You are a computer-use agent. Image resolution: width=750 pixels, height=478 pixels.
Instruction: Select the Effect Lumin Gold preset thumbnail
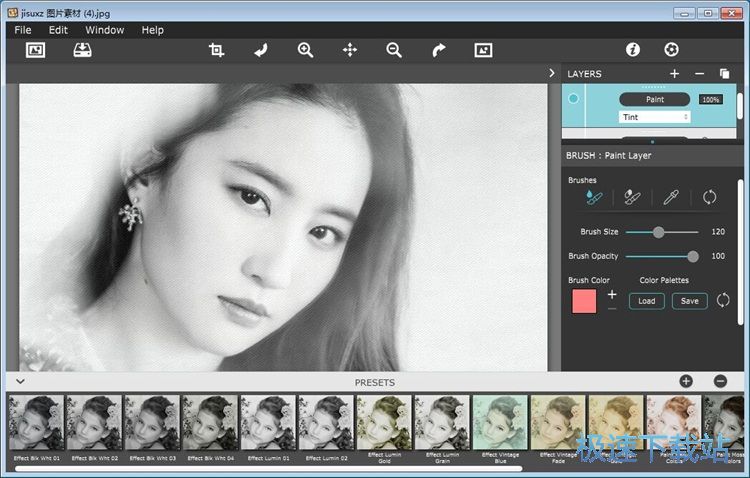pos(383,422)
